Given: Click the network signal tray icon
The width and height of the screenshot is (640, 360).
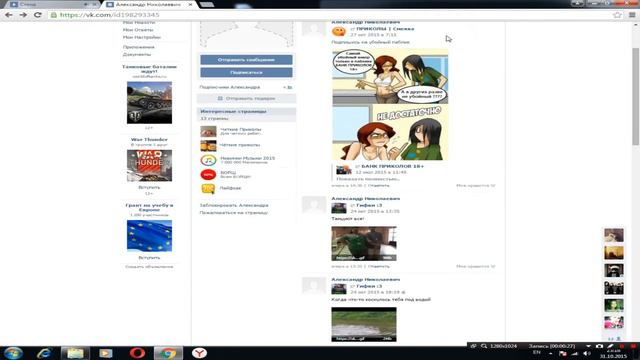Looking at the screenshot, I should [575, 353].
